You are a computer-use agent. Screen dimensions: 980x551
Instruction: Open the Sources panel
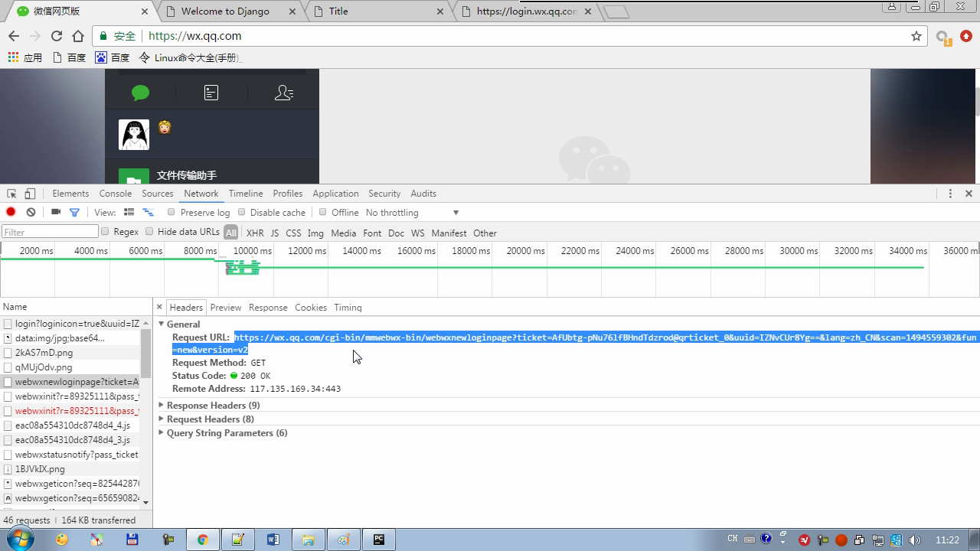pyautogui.click(x=158, y=194)
